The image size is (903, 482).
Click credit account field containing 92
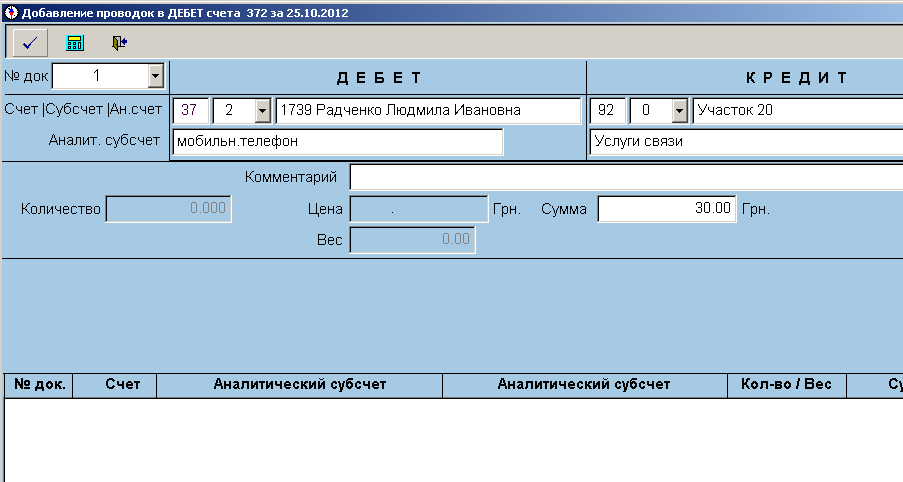tap(607, 111)
